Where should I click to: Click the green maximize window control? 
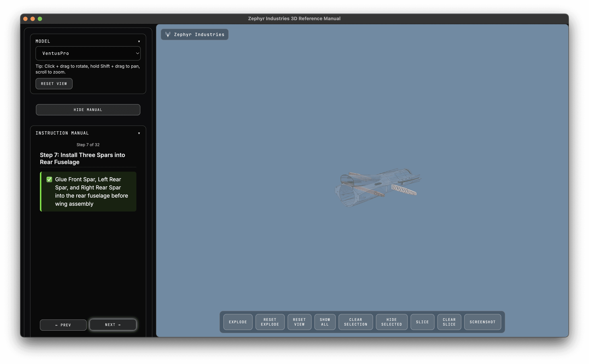coord(40,18)
